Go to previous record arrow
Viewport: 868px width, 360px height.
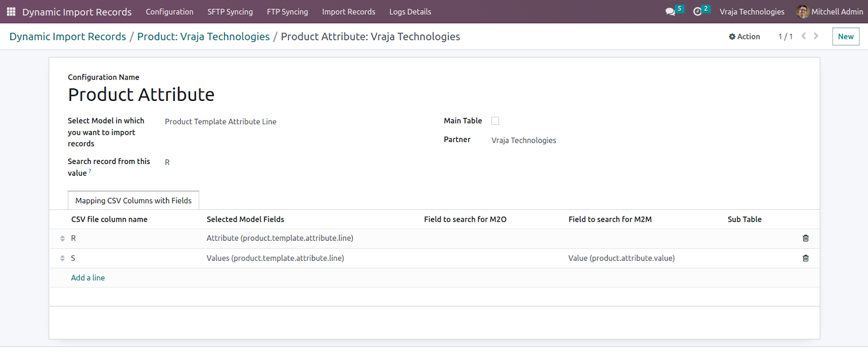(x=803, y=36)
